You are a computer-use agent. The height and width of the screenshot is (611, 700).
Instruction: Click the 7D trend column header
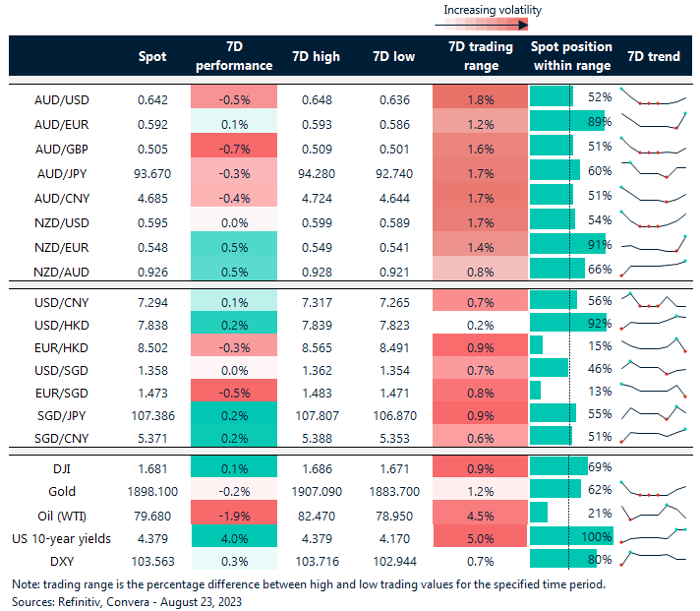pyautogui.click(x=653, y=57)
